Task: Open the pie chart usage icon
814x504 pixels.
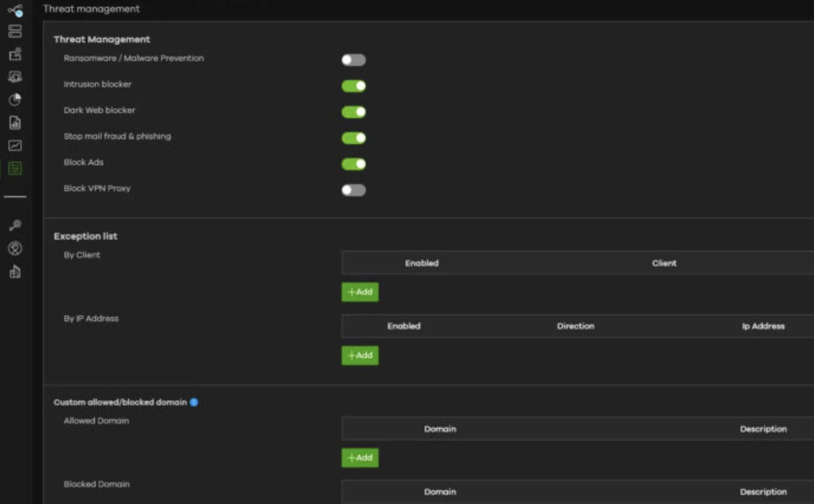Action: point(15,99)
